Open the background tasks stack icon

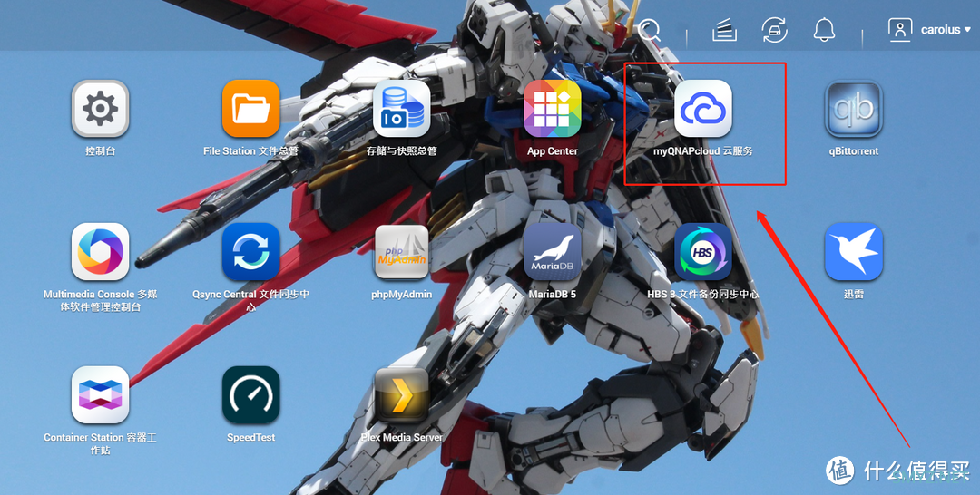724,29
